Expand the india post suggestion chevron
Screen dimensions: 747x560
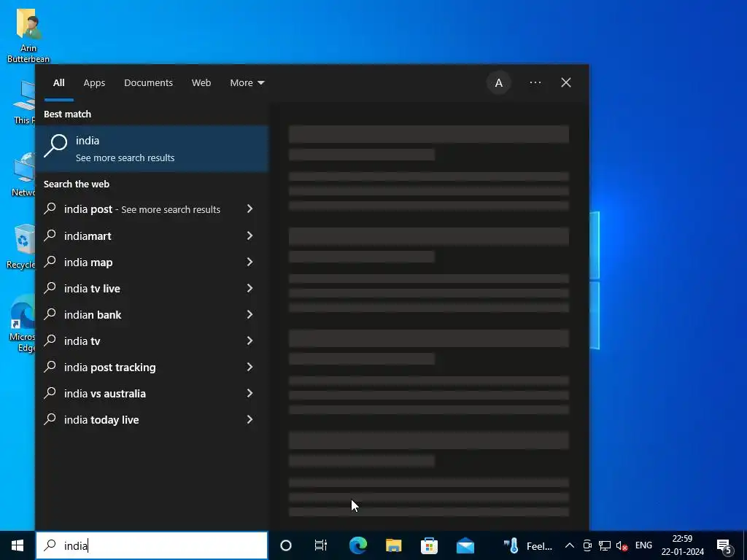249,209
